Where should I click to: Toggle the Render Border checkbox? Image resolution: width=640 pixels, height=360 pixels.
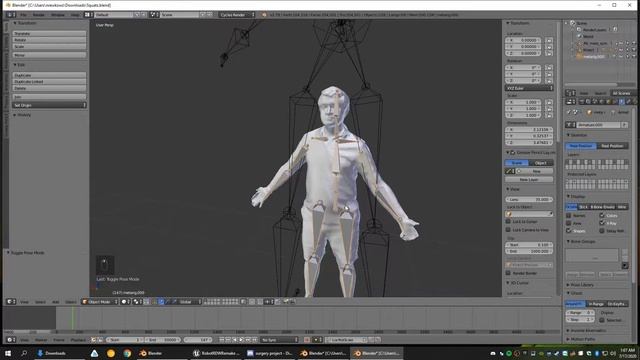[508, 273]
